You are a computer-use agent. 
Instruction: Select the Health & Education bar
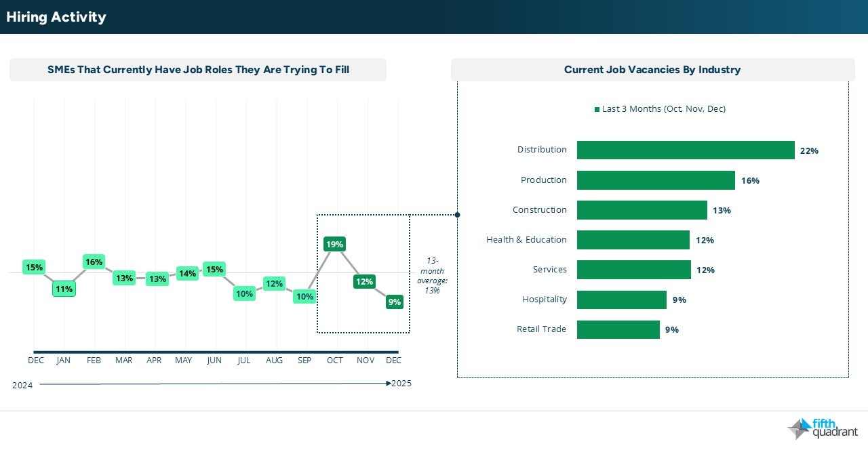[633, 240]
